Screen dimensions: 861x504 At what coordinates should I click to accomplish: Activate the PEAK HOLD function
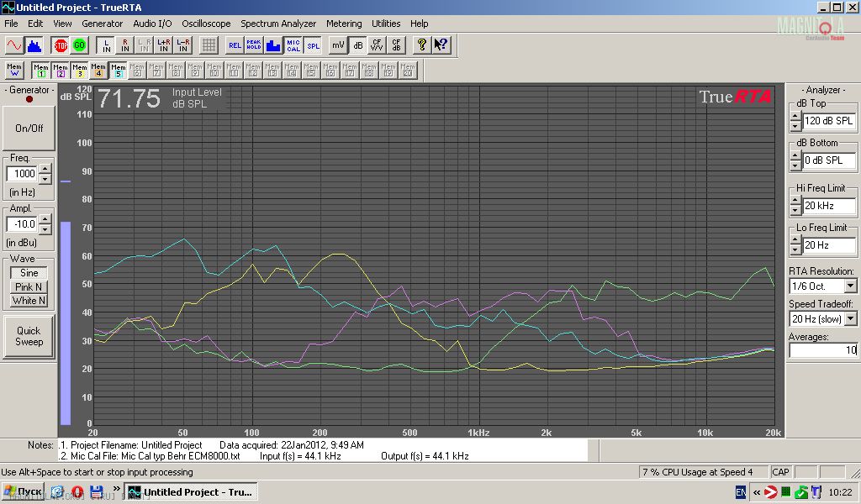pyautogui.click(x=254, y=45)
